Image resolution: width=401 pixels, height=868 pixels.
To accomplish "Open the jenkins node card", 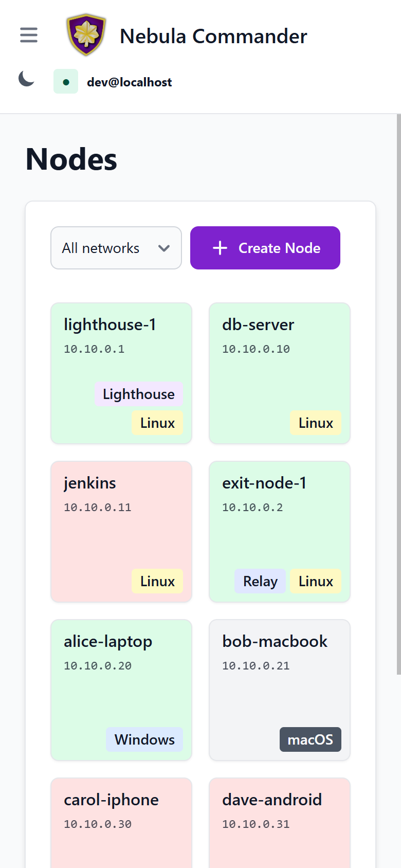I will (121, 532).
